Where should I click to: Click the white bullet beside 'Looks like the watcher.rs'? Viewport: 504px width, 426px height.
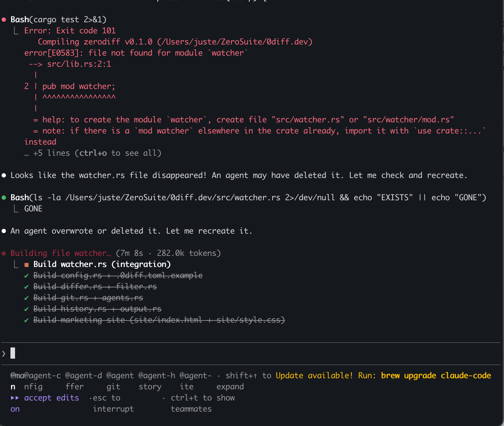pyautogui.click(x=4, y=175)
